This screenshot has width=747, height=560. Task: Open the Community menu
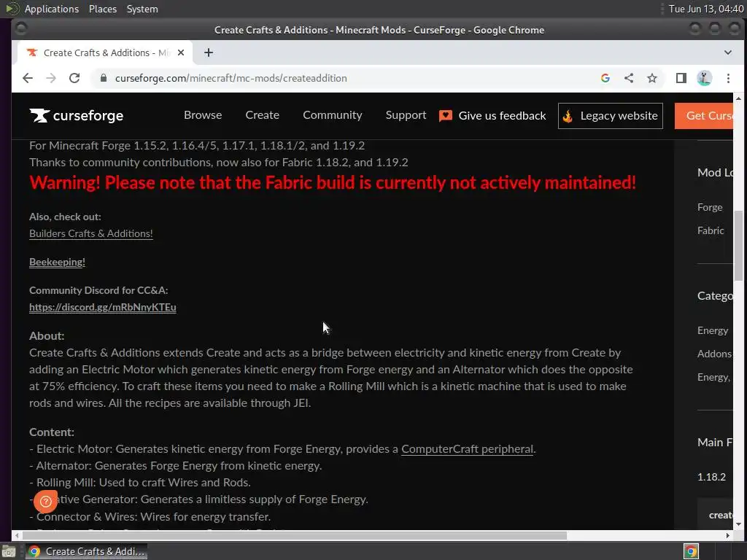pyautogui.click(x=333, y=115)
